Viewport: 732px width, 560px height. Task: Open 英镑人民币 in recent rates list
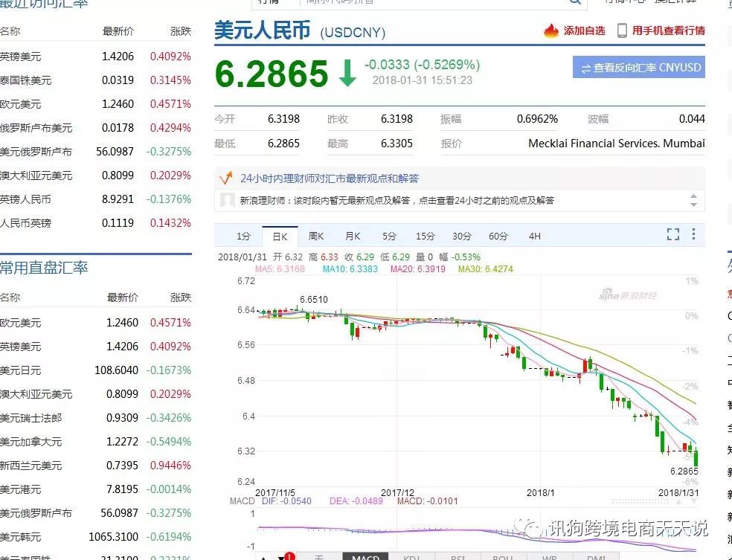[x=26, y=199]
